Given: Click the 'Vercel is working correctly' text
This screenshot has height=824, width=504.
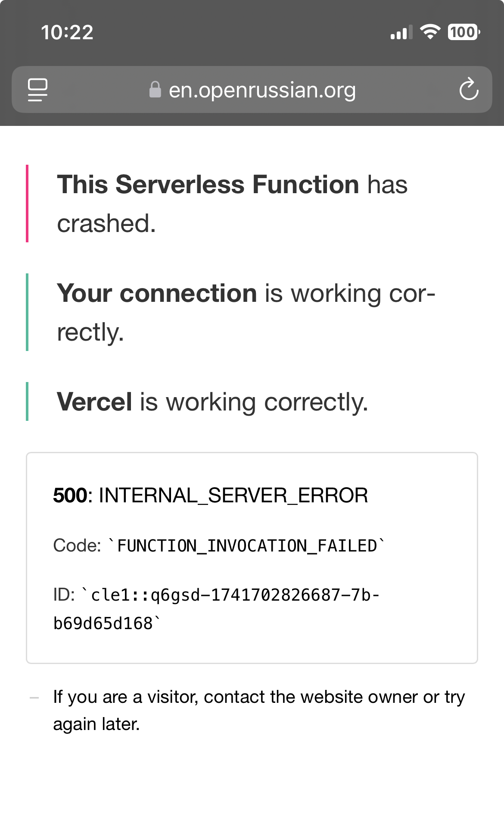Looking at the screenshot, I should 212,401.
